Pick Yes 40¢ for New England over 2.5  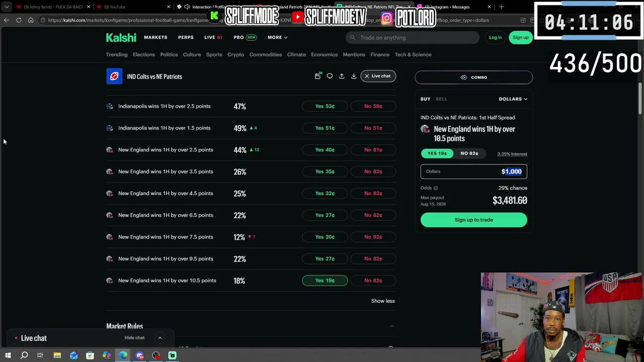tap(325, 150)
